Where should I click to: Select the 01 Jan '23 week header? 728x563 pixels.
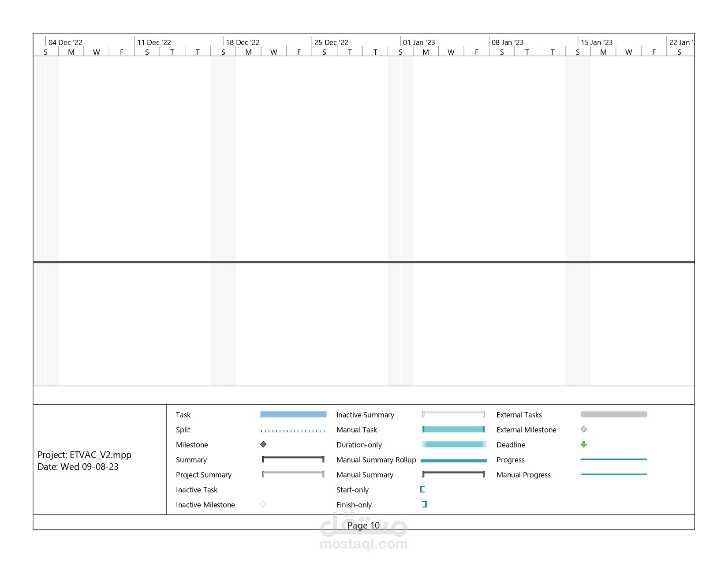(419, 42)
